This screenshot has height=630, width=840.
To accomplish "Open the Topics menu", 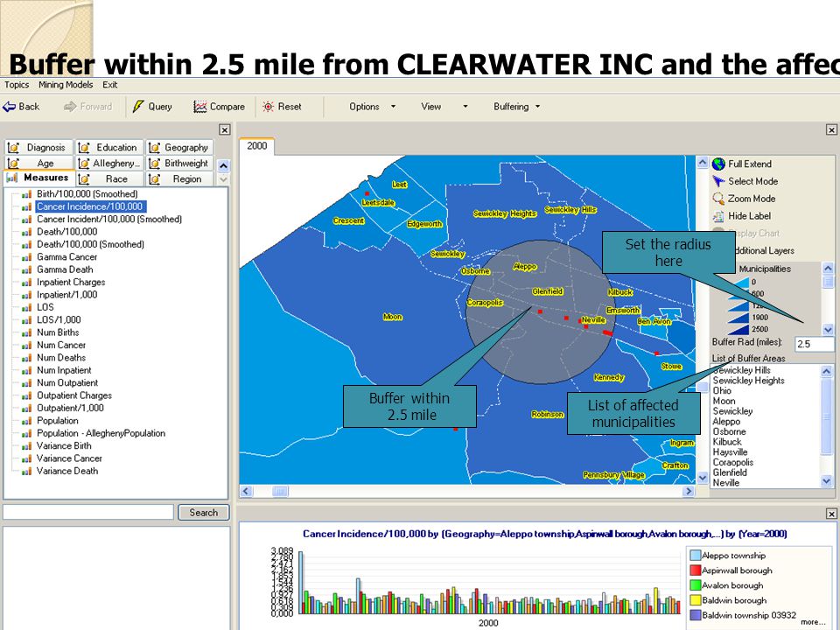I will [17, 85].
